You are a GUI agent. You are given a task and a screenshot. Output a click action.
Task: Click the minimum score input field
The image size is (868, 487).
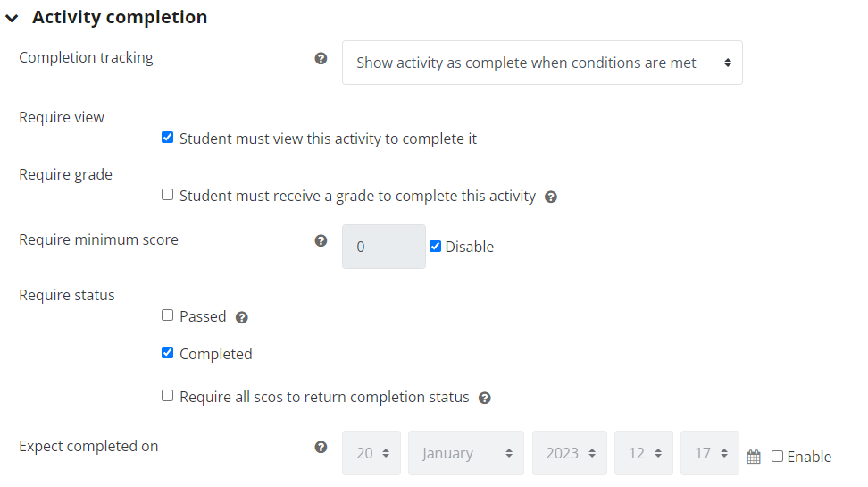[384, 247]
